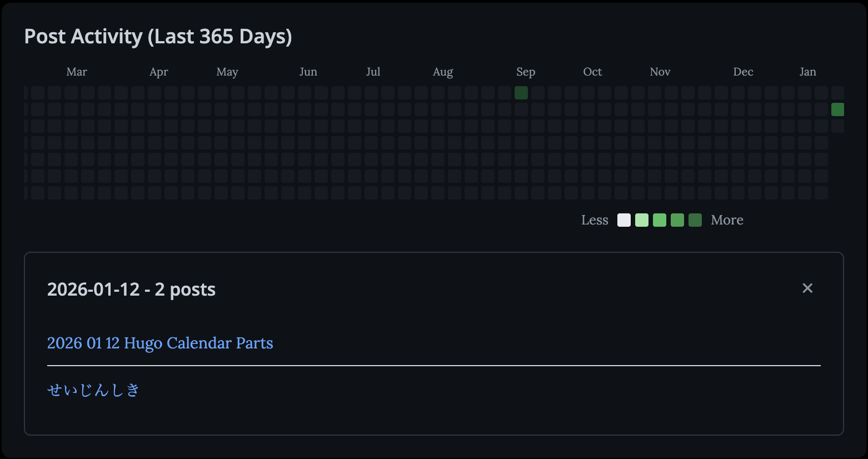868x459 pixels.
Task: Open the "2026 01 12 Hugo Calendar Parts" post
Action: click(x=160, y=343)
